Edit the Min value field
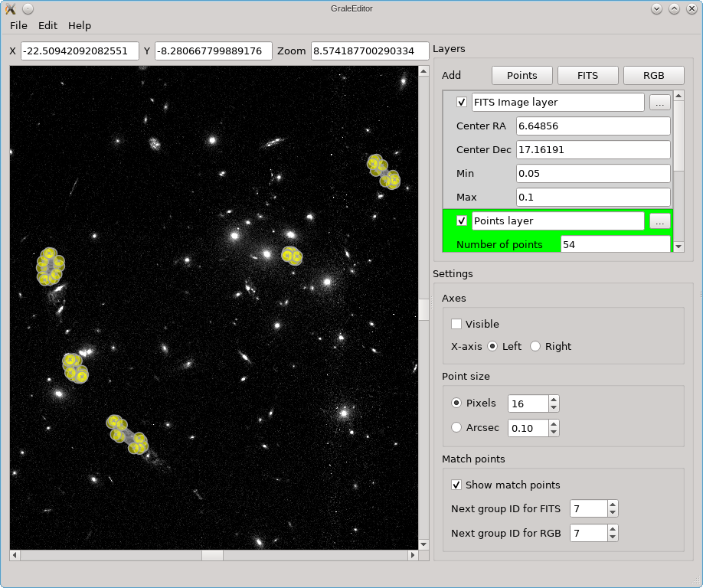Screen dimensions: 703x588 pyautogui.click(x=593, y=174)
